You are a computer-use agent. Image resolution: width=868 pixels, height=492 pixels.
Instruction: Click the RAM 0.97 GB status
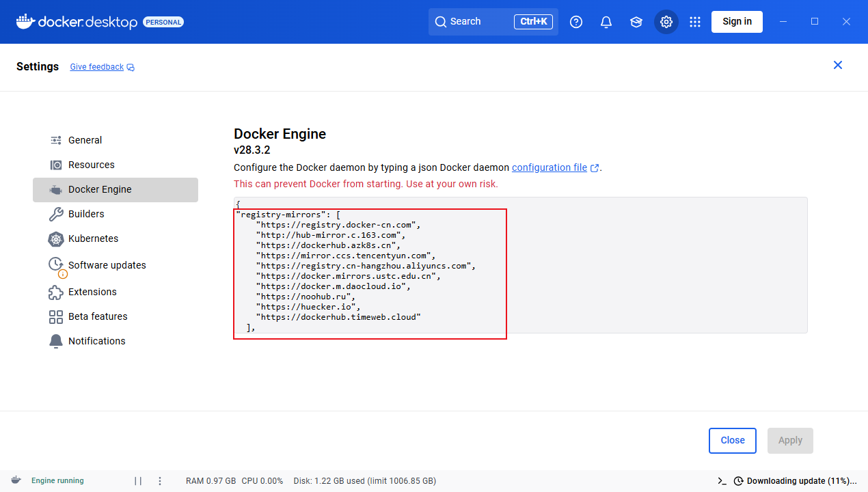click(x=211, y=481)
